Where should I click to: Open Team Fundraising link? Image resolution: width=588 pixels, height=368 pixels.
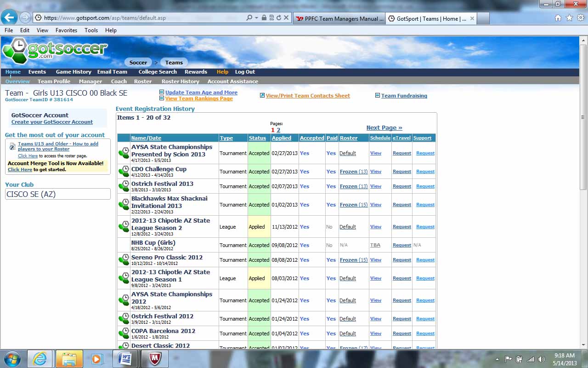tap(404, 96)
